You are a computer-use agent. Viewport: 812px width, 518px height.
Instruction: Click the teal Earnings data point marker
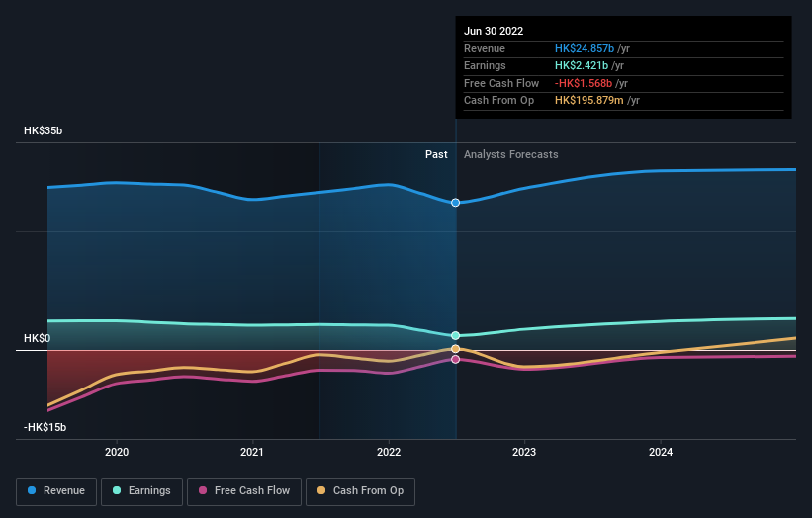[455, 335]
